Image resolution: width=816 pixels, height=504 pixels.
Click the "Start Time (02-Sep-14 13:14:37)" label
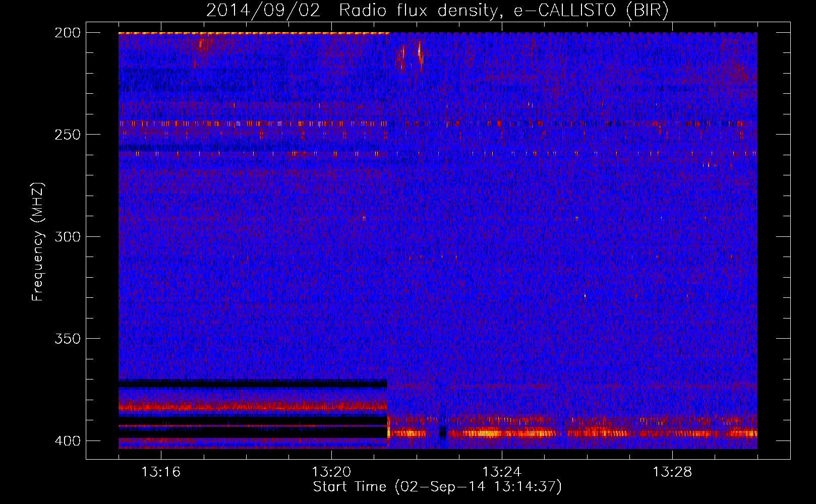437,487
